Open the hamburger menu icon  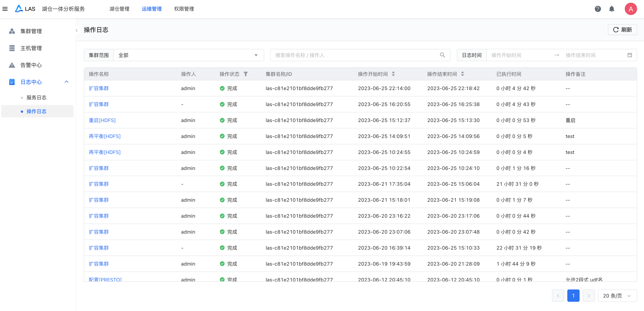(x=5, y=9)
